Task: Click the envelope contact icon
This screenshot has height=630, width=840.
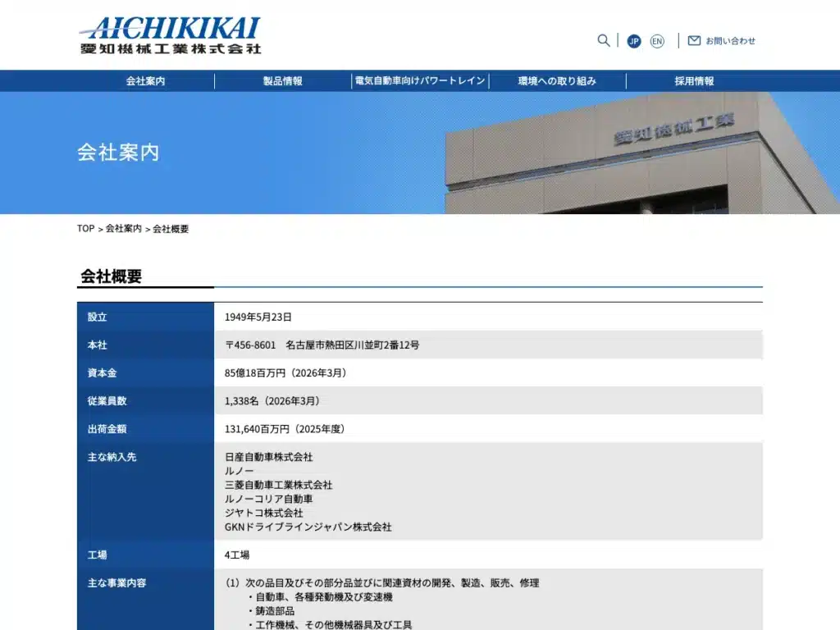Action: pyautogui.click(x=694, y=41)
